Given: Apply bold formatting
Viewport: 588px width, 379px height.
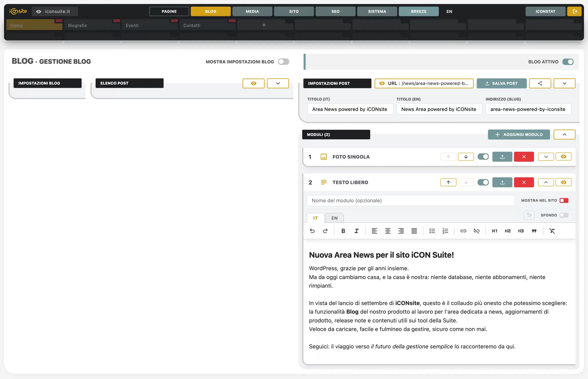Looking at the screenshot, I should pos(343,231).
